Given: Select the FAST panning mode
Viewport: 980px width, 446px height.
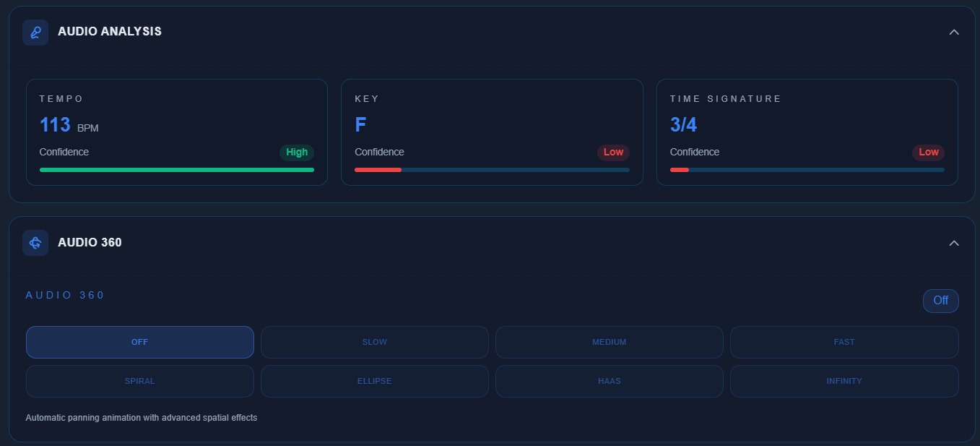Looking at the screenshot, I should pos(844,342).
